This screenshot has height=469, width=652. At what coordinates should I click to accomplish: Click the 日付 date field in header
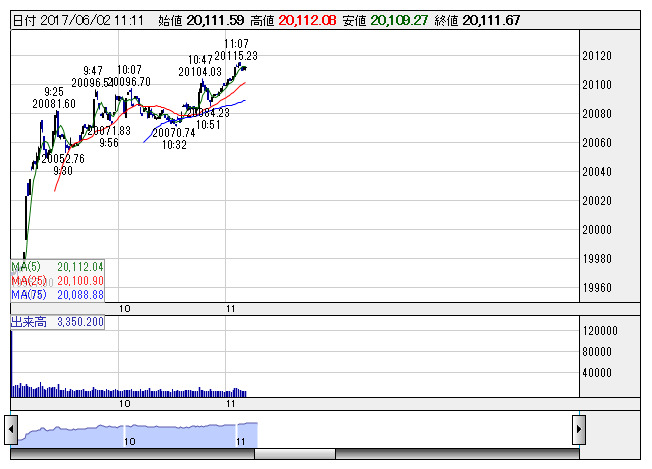77,20
